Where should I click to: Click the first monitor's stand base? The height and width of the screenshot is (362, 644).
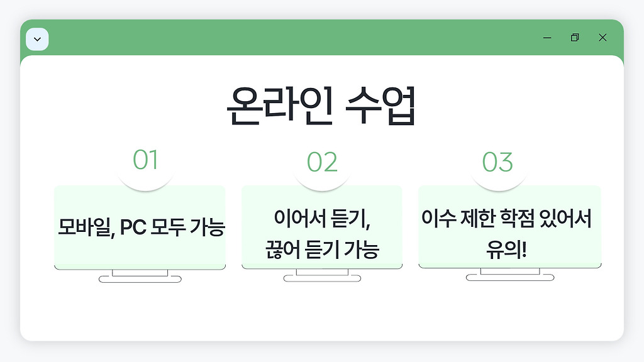140,280
